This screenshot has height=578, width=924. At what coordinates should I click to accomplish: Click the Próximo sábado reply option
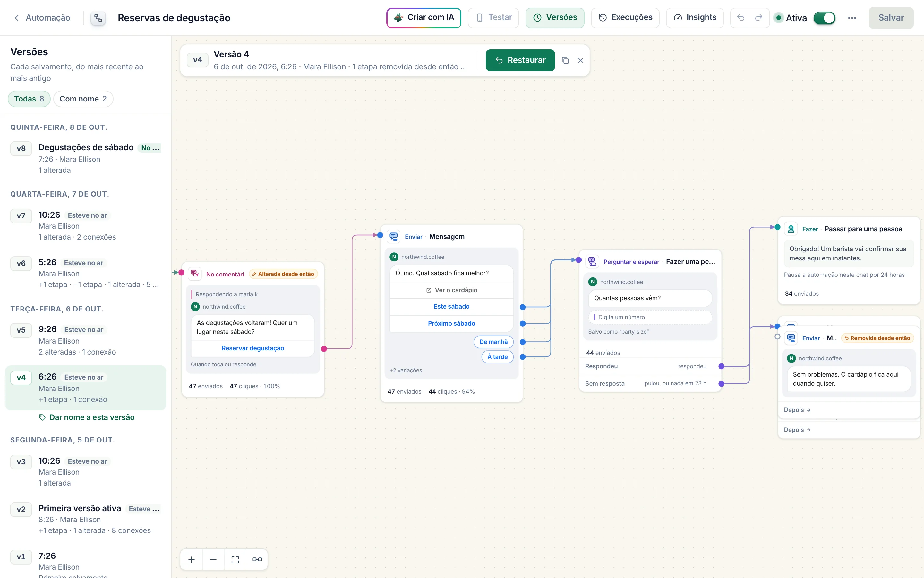[x=451, y=323]
